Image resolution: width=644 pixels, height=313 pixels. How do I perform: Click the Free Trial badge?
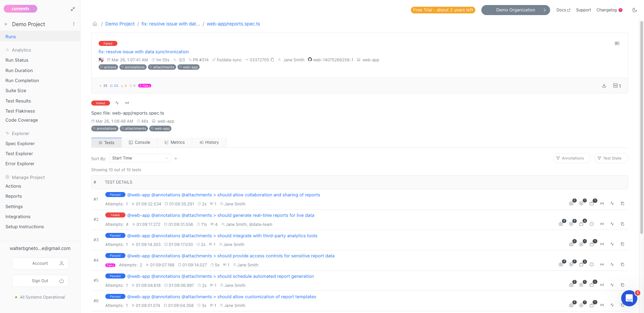(x=443, y=10)
